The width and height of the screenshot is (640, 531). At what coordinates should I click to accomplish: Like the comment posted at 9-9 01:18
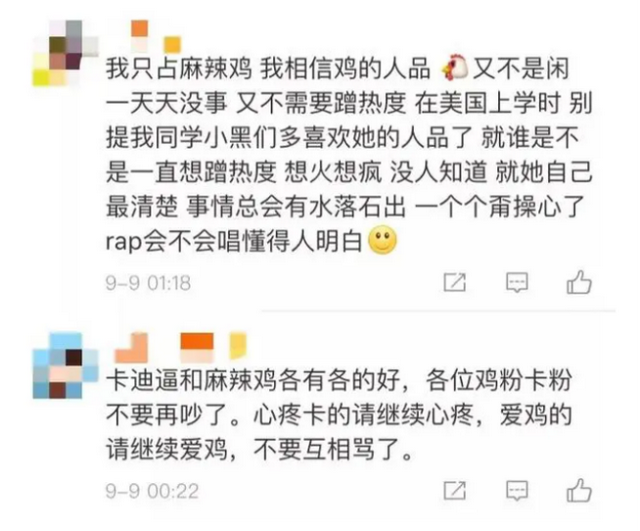[x=579, y=282]
